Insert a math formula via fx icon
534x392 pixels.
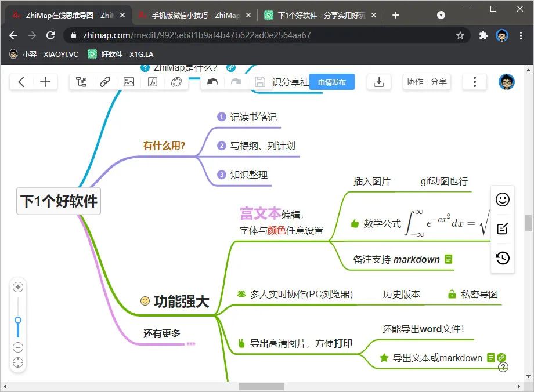pos(153,82)
